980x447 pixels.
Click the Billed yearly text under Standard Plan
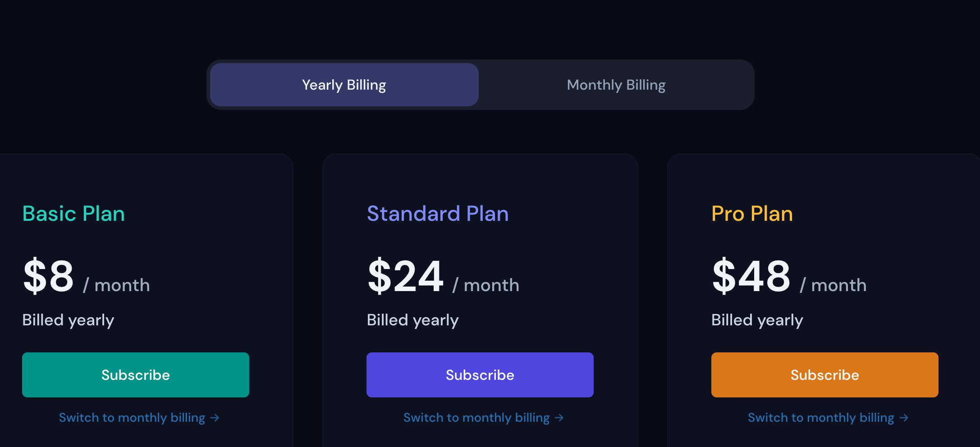[x=412, y=320]
